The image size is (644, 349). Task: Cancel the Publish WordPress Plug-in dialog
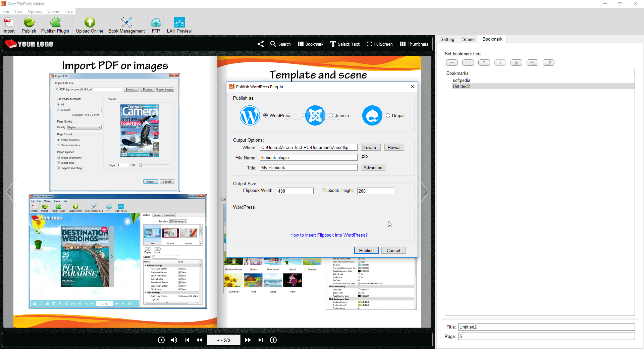[x=393, y=250]
